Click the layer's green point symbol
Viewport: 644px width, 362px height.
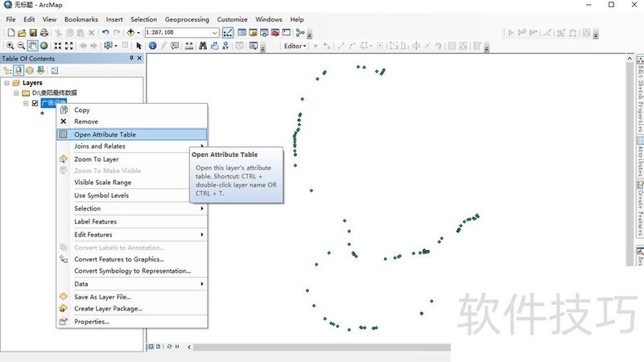(x=43, y=113)
